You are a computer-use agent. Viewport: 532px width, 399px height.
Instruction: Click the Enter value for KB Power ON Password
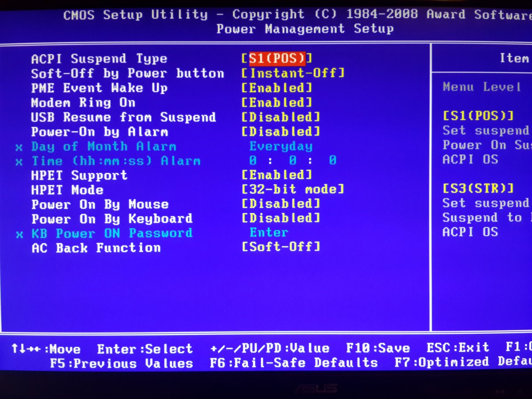(x=269, y=233)
